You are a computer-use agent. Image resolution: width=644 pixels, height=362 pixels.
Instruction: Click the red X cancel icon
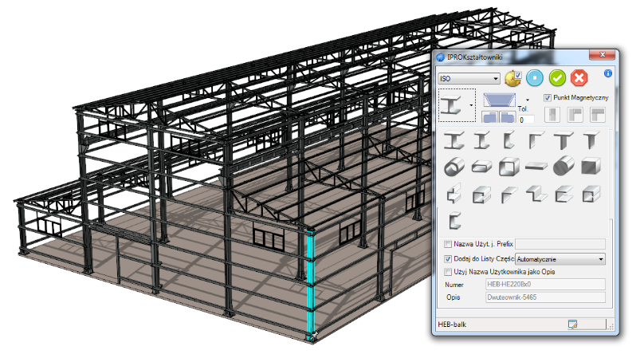click(580, 79)
